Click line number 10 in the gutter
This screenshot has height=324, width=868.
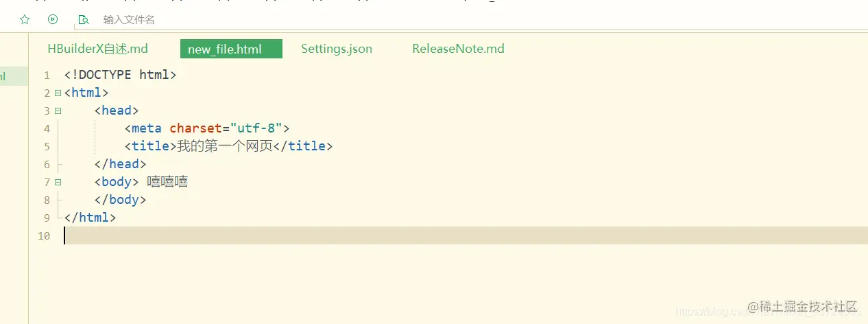[44, 235]
